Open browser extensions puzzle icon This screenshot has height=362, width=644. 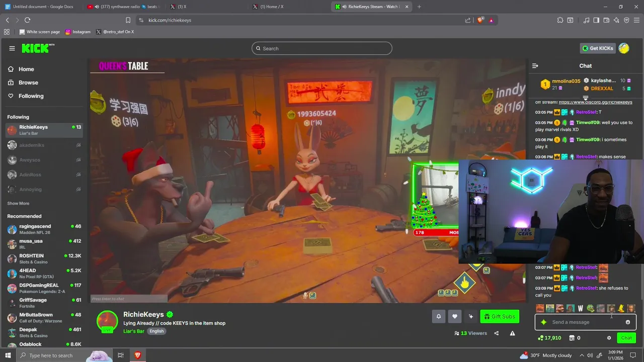click(x=560, y=20)
